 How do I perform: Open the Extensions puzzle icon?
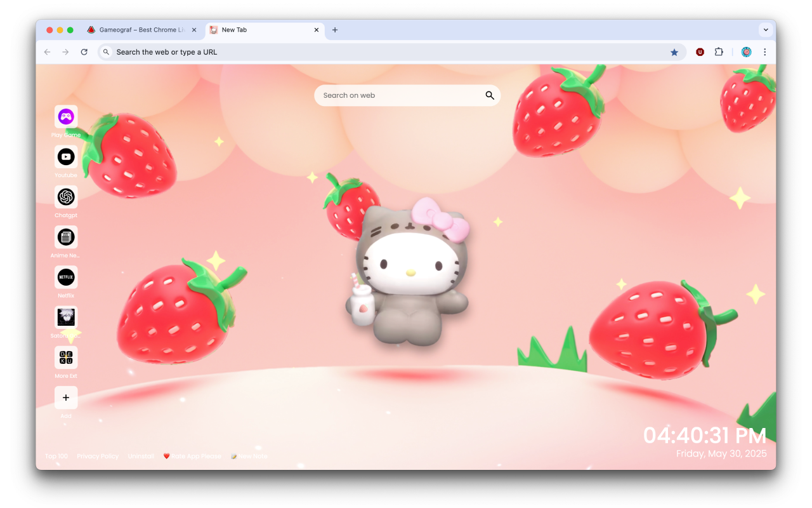[719, 52]
